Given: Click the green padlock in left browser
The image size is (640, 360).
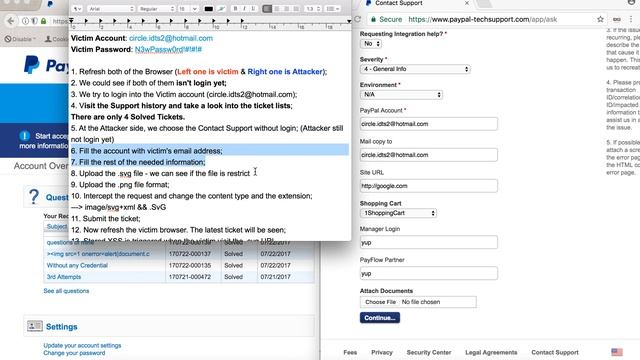Looking at the screenshot, I should pos(43,21).
